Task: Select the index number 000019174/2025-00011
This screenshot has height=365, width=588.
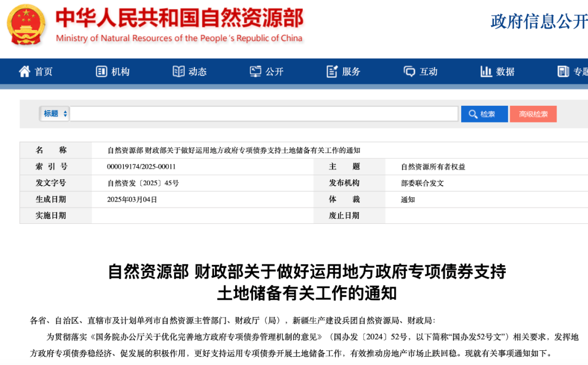Action: point(142,167)
